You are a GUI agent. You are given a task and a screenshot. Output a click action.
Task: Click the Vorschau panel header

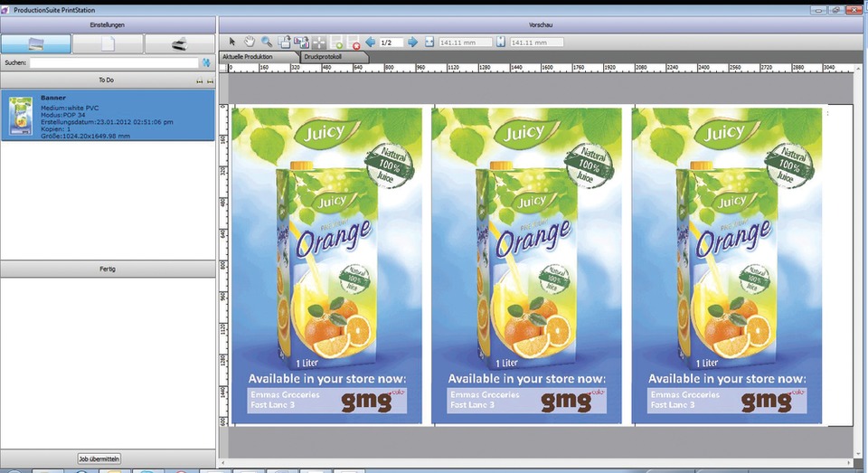coord(541,25)
